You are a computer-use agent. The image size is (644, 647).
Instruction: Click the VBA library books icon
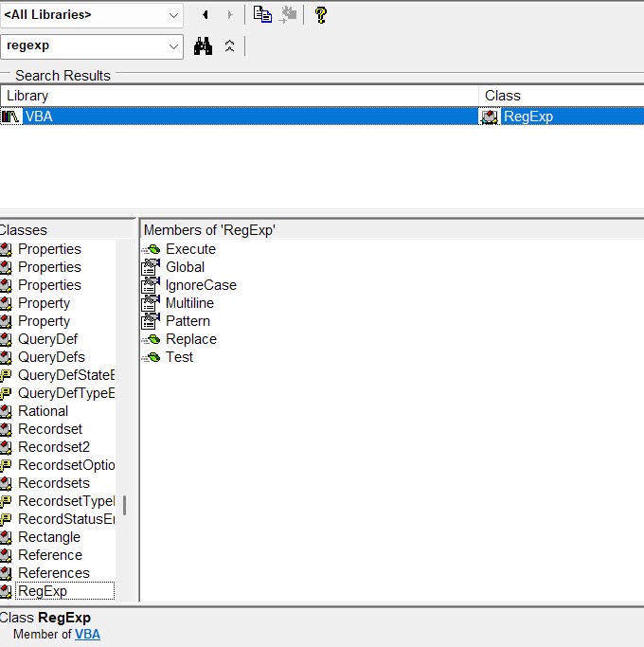point(10,117)
